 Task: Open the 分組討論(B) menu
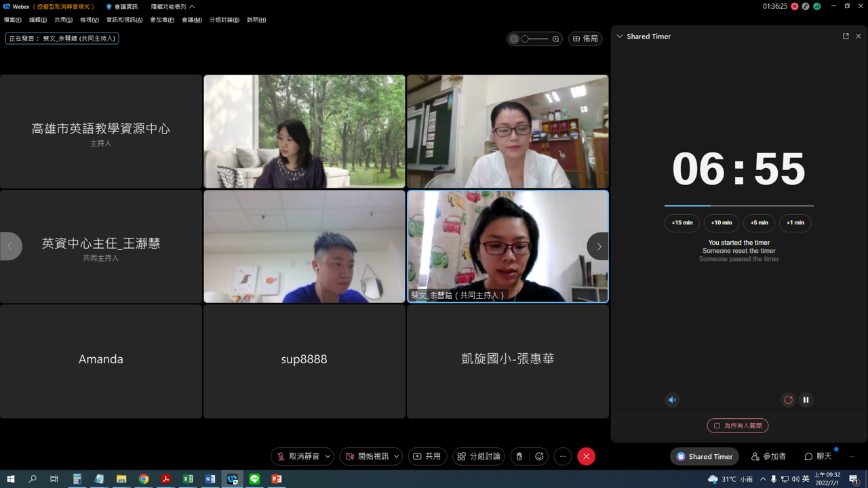(224, 20)
